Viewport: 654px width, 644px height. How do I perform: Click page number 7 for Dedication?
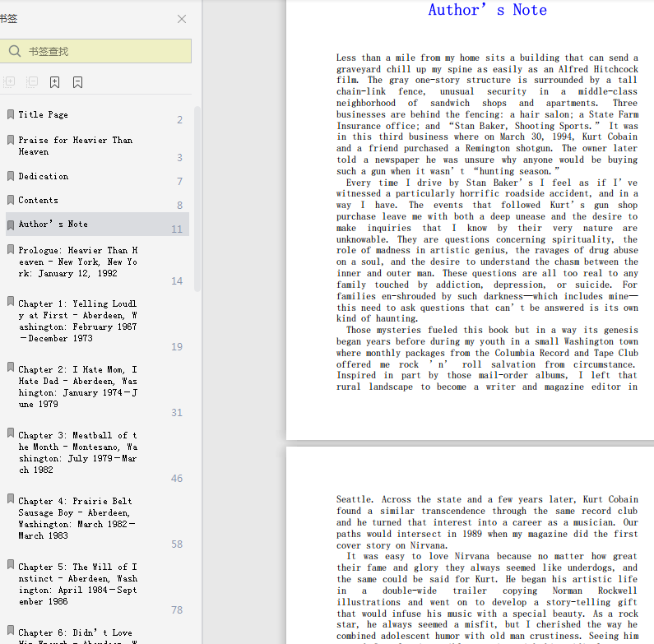pyautogui.click(x=180, y=182)
